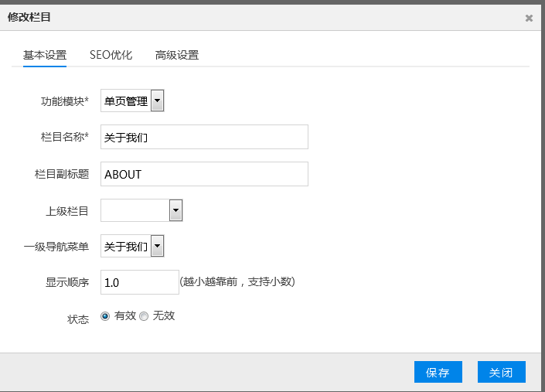Screen dimensions: 545x392
Task: Close the 修改栏目 dialog with the X icon
Action: 529,18
